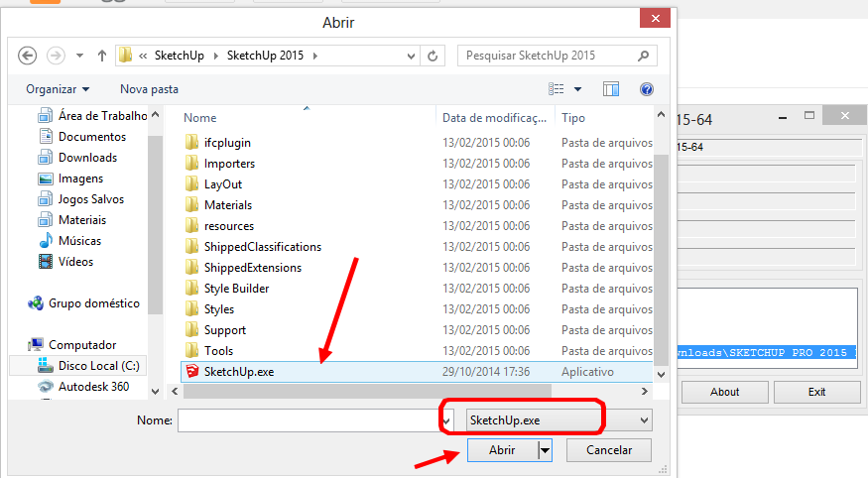
Task: Click the Forward navigation arrow button
Action: click(x=56, y=56)
